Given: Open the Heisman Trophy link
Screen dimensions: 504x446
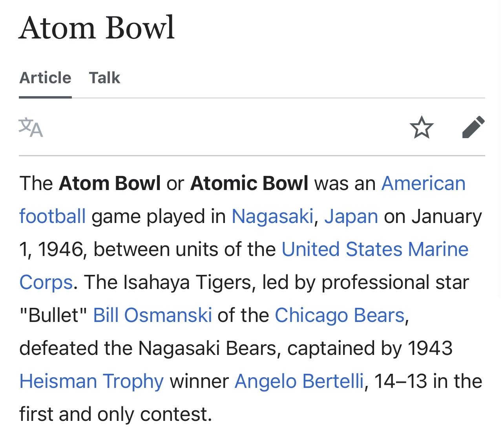Looking at the screenshot, I should (x=91, y=381).
